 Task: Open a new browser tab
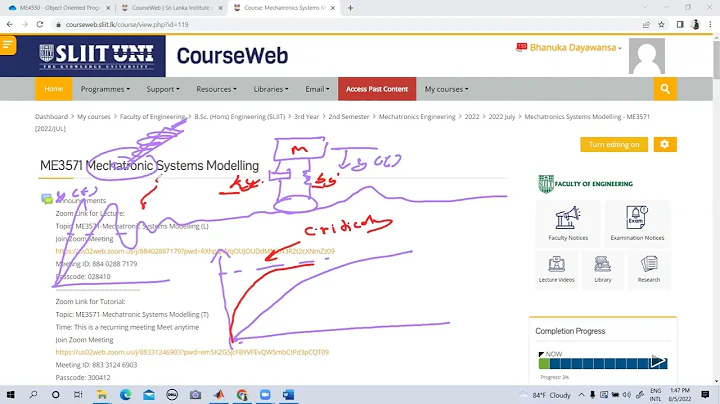coord(350,8)
